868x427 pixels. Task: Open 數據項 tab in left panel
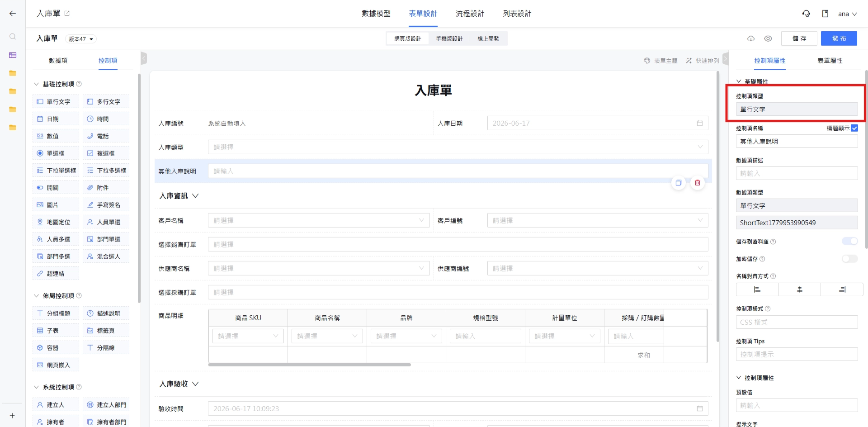tap(58, 61)
